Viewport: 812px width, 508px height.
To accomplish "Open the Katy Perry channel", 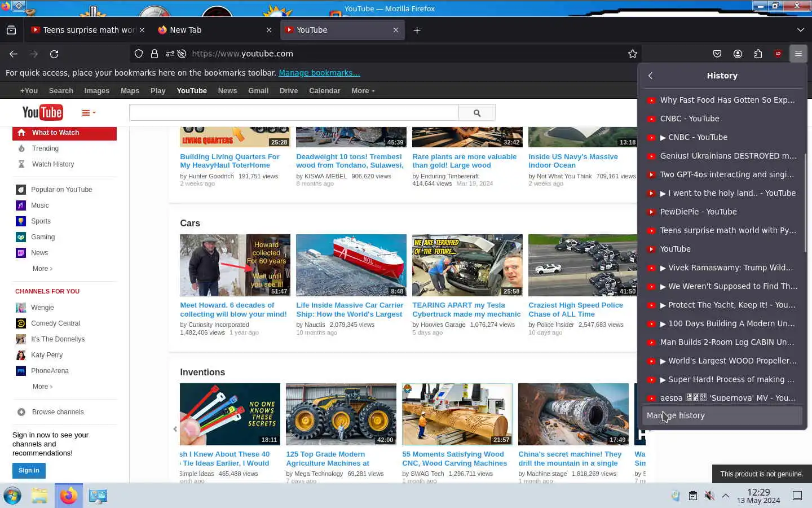I will [x=47, y=355].
